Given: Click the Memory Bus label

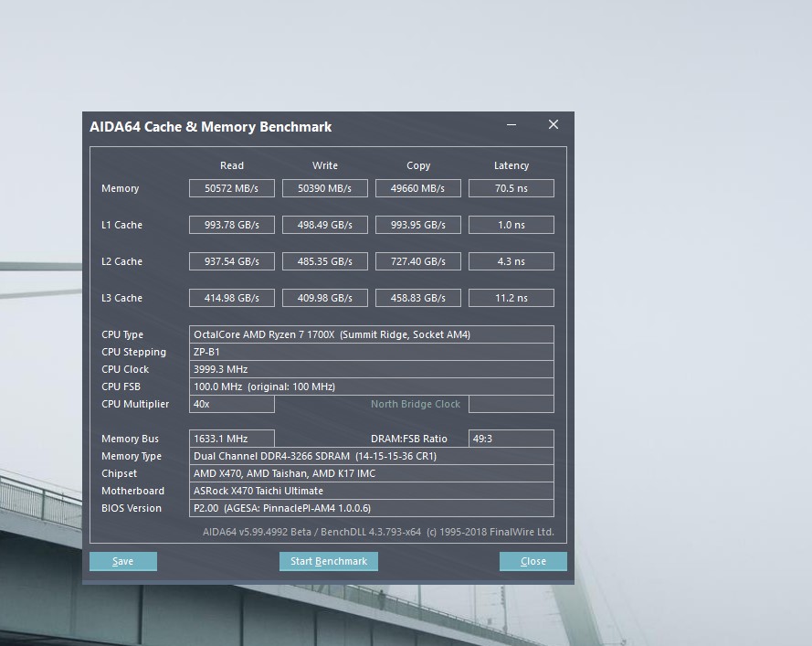Looking at the screenshot, I should (x=130, y=439).
